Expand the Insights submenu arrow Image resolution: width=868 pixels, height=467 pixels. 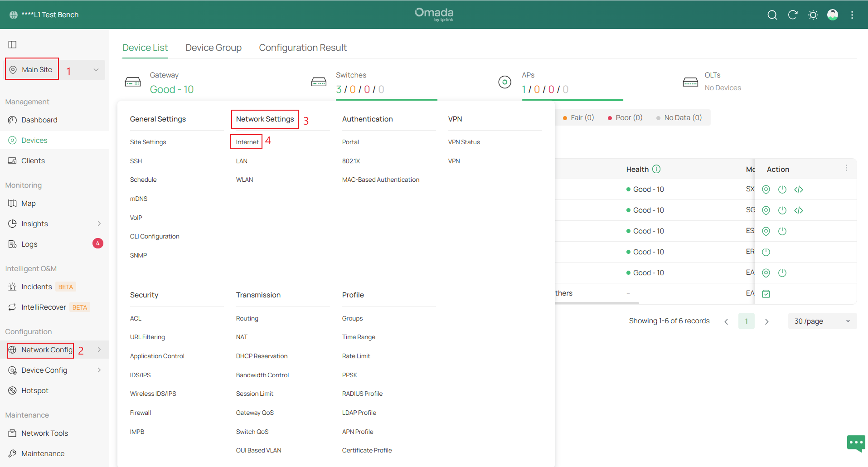tap(99, 223)
